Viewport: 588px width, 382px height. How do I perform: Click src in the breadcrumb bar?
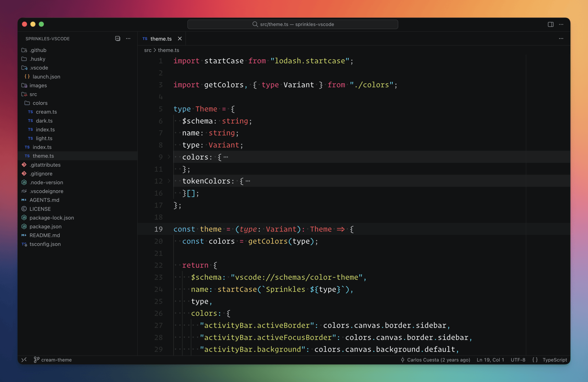point(148,50)
